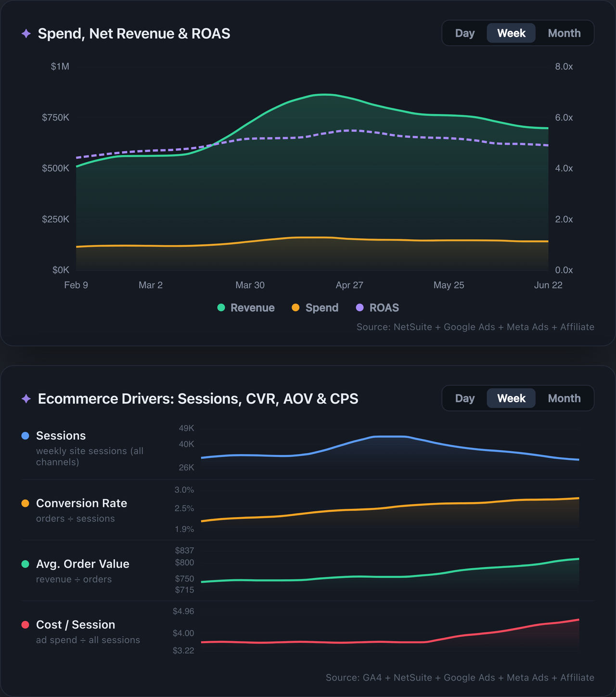Screen dimensions: 616x697
Task: Click the GA4 source note at bottom
Action: click(x=460, y=678)
